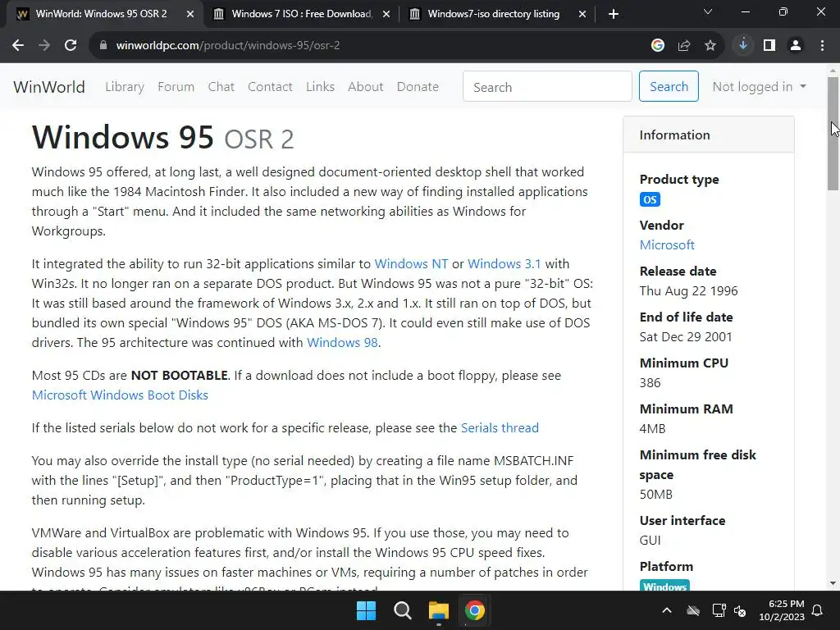Open File Explorer from taskbar

(439, 610)
